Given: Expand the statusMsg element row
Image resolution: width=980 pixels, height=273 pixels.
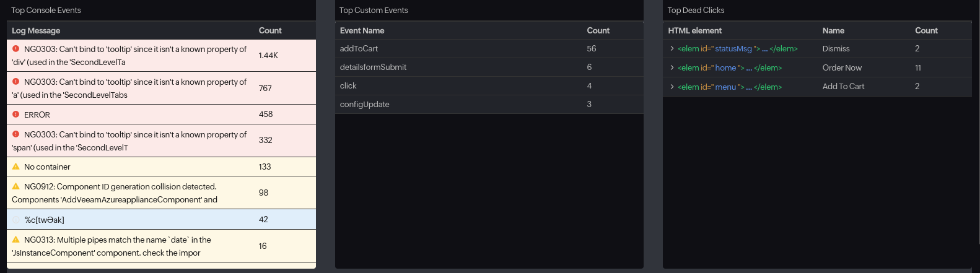Looking at the screenshot, I should 672,48.
